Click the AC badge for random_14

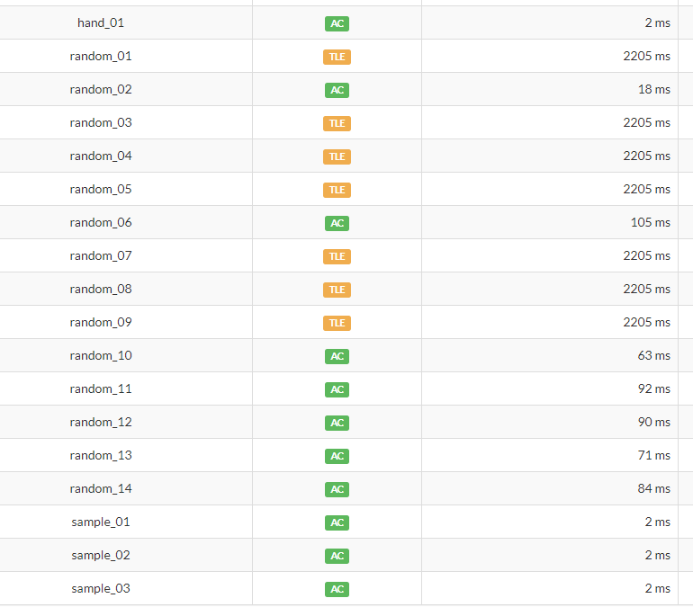(x=337, y=489)
